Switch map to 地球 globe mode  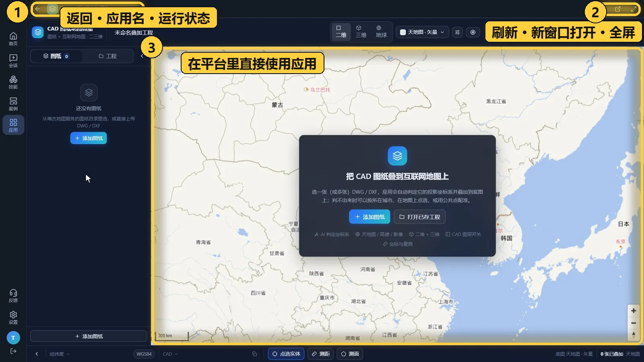point(381,32)
